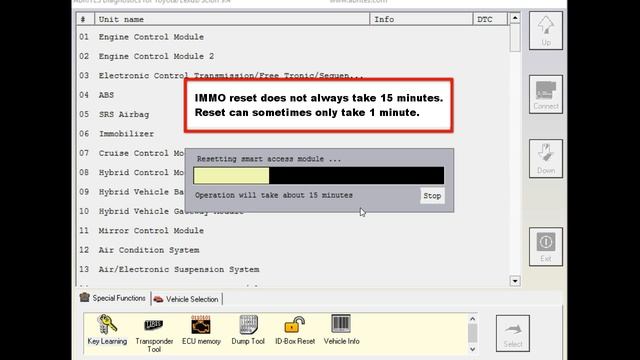
Task: Click the unit list scroll up arrow
Action: click(x=515, y=18)
